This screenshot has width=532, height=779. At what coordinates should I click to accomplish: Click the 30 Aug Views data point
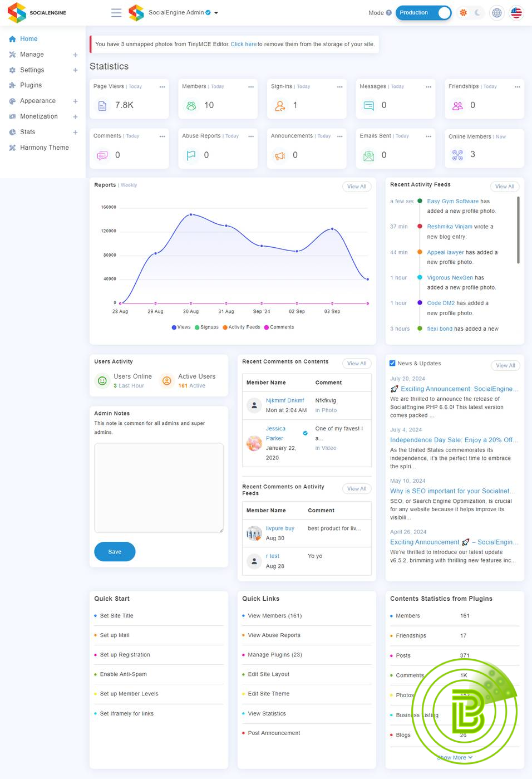(191, 214)
